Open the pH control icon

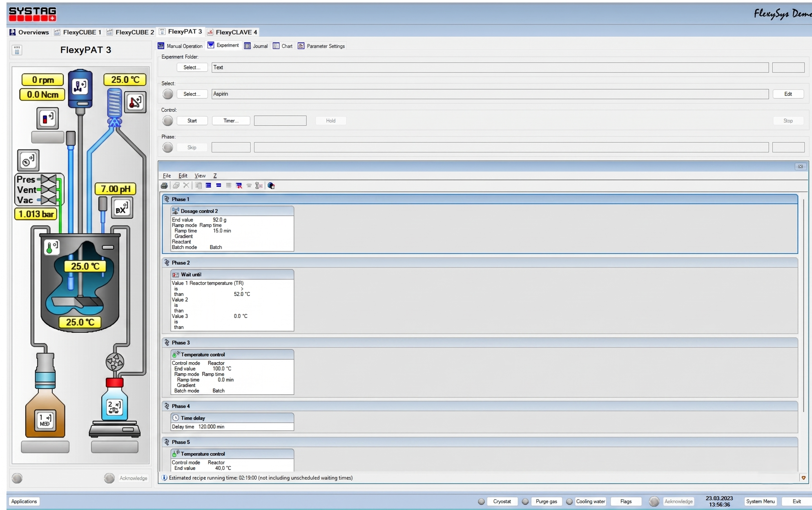(x=122, y=208)
